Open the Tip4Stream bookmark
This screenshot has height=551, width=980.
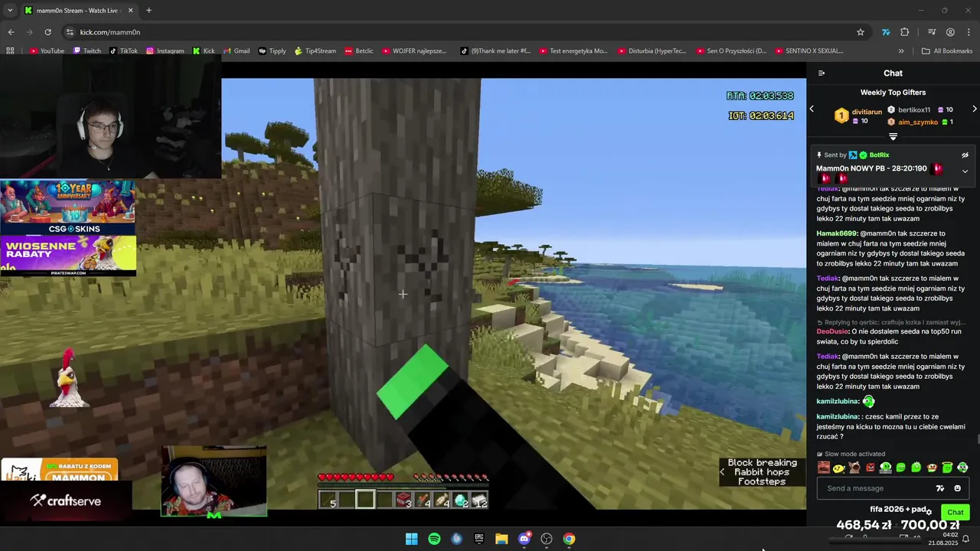coord(315,51)
